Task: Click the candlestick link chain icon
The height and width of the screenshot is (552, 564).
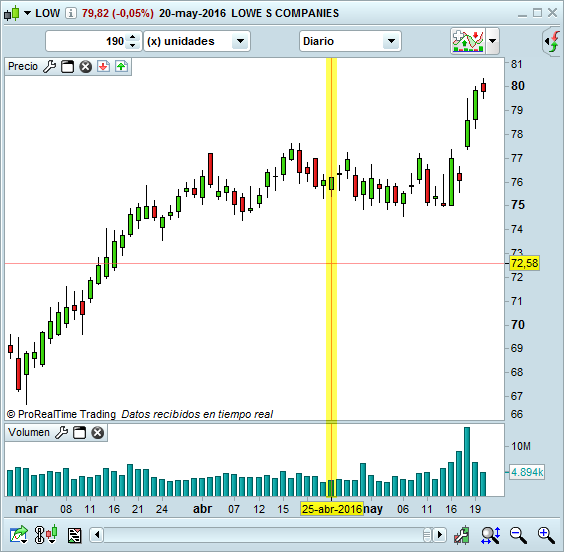Action: point(46,535)
